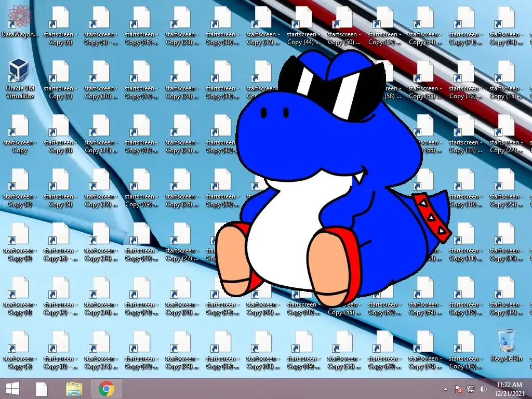The width and height of the screenshot is (532, 399).
Task: Select the 'startscreen - Copy (27)' shortcut
Action: (182, 243)
